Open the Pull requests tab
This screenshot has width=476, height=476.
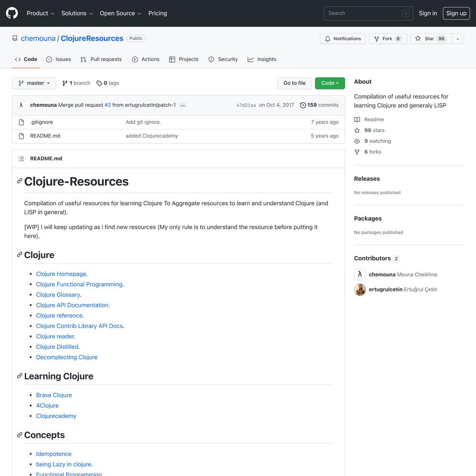(x=101, y=59)
